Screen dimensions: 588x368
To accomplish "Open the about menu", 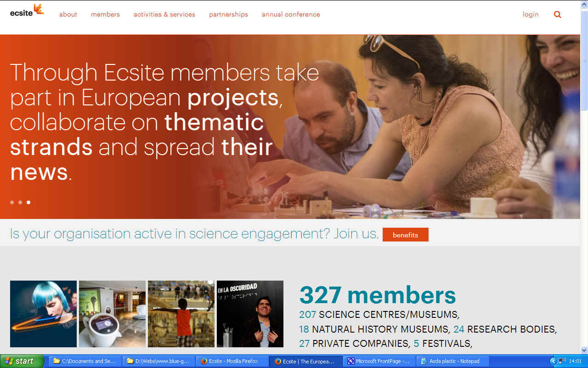I will click(68, 14).
